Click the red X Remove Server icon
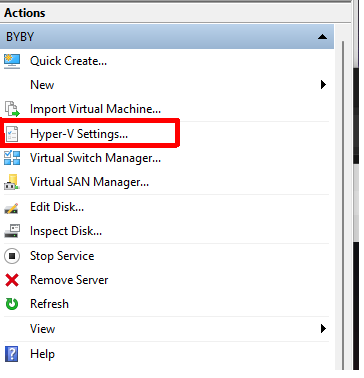Image resolution: width=364 pixels, height=378 pixels. tap(12, 280)
